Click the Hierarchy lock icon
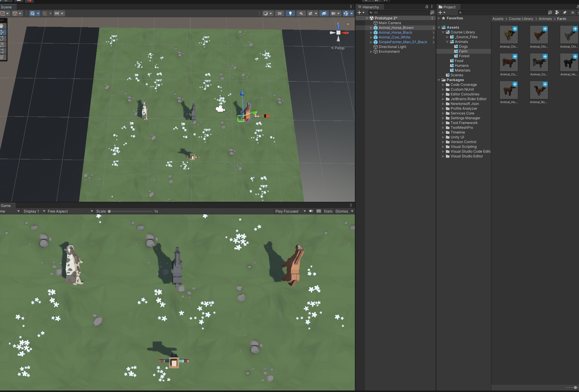The image size is (579, 392). (x=426, y=7)
